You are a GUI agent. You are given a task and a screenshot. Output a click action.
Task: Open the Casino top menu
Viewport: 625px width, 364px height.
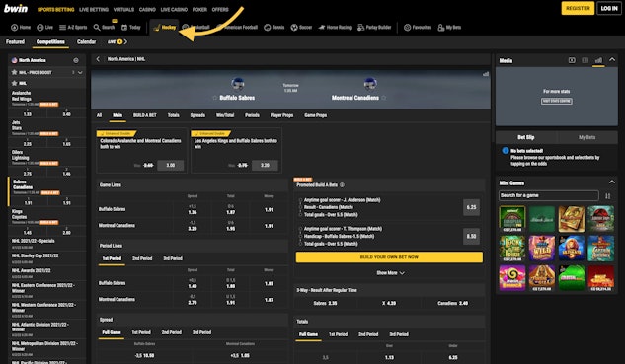point(147,9)
